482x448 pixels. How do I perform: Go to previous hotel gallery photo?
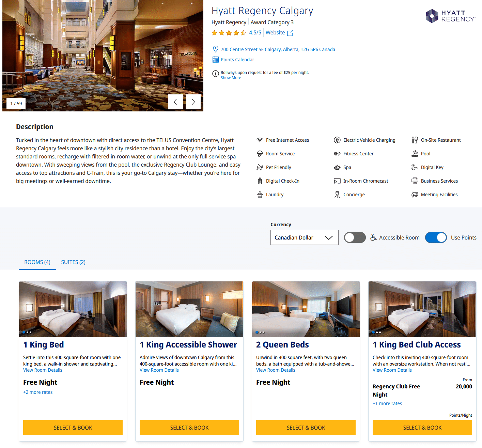175,102
